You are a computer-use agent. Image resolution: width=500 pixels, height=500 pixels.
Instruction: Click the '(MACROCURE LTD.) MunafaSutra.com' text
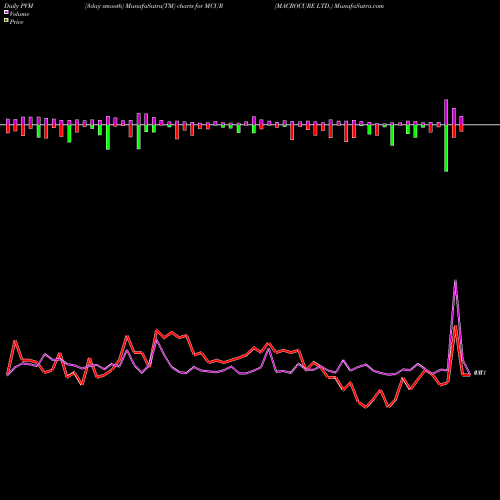click(329, 6)
